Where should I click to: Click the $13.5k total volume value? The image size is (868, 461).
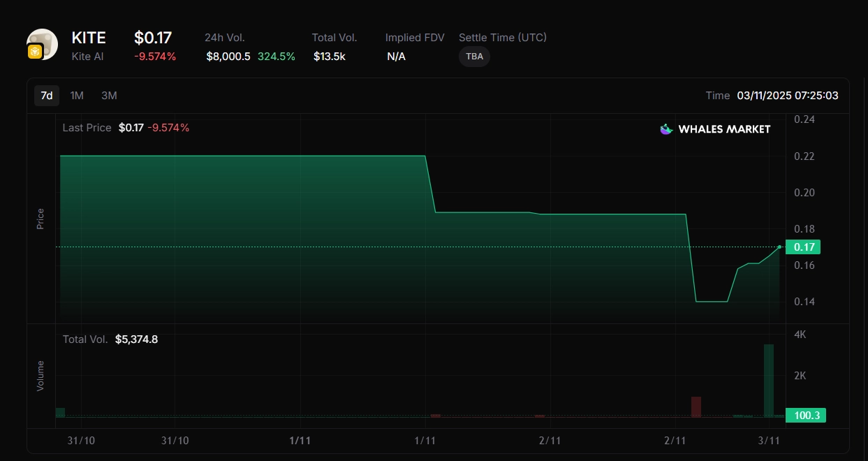click(x=329, y=56)
